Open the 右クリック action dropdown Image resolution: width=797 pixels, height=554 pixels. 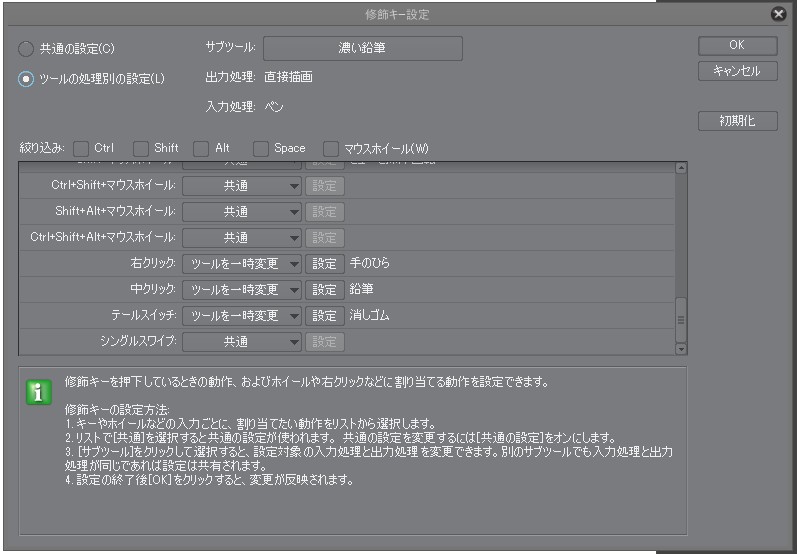point(241,264)
